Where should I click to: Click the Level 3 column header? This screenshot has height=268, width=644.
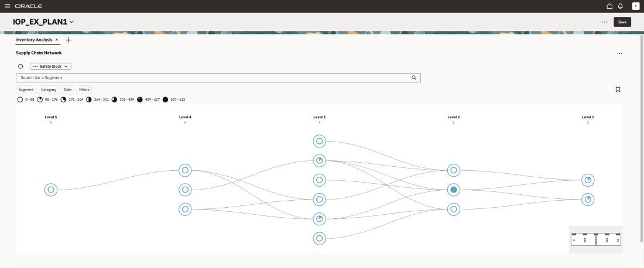tap(320, 118)
